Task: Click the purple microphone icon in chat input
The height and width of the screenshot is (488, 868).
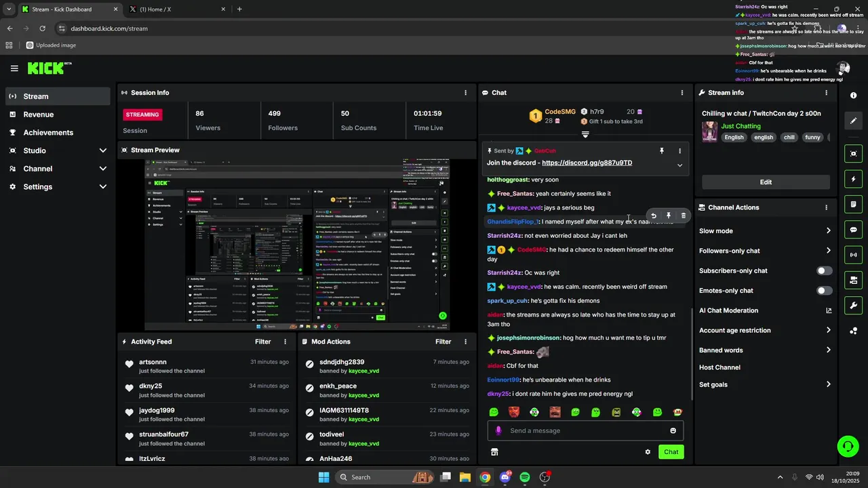Action: pos(498,430)
